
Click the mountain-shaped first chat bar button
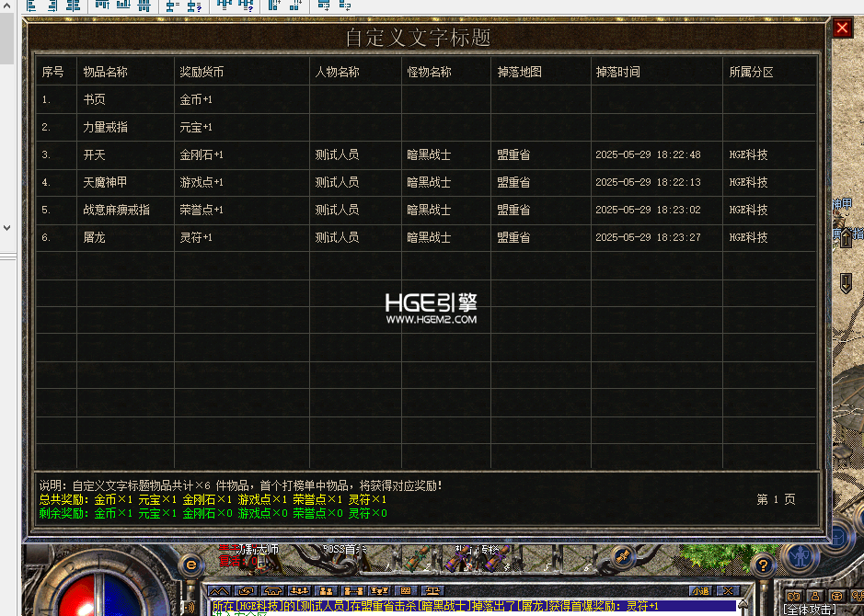219,591
